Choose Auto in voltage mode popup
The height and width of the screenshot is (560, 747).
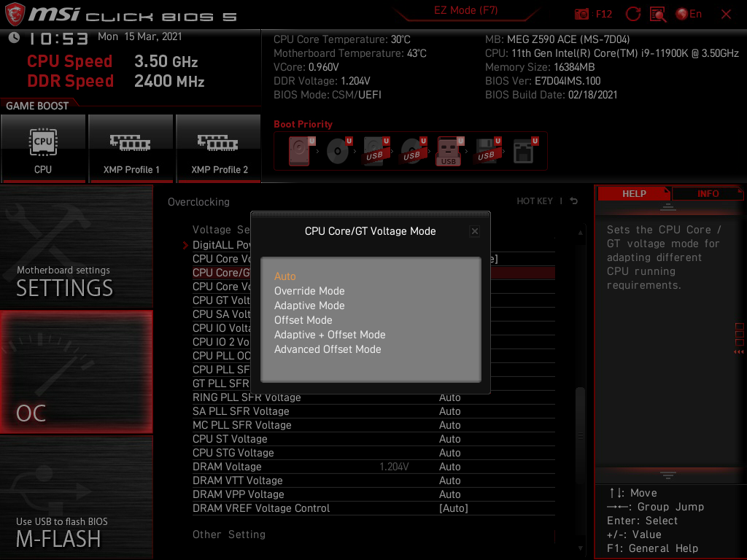click(285, 276)
